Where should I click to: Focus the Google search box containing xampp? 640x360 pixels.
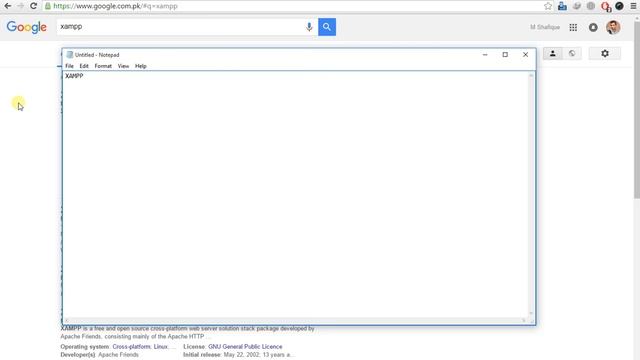point(180,27)
